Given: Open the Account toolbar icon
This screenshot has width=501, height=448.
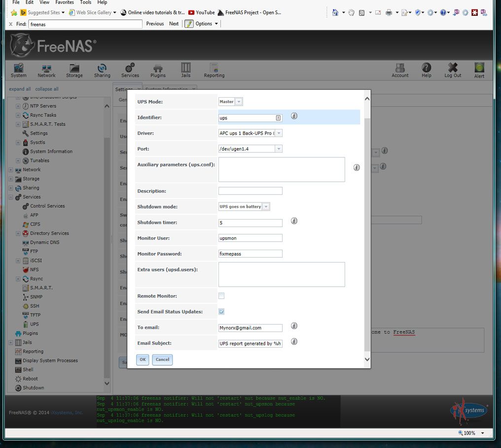Looking at the screenshot, I should pos(400,71).
